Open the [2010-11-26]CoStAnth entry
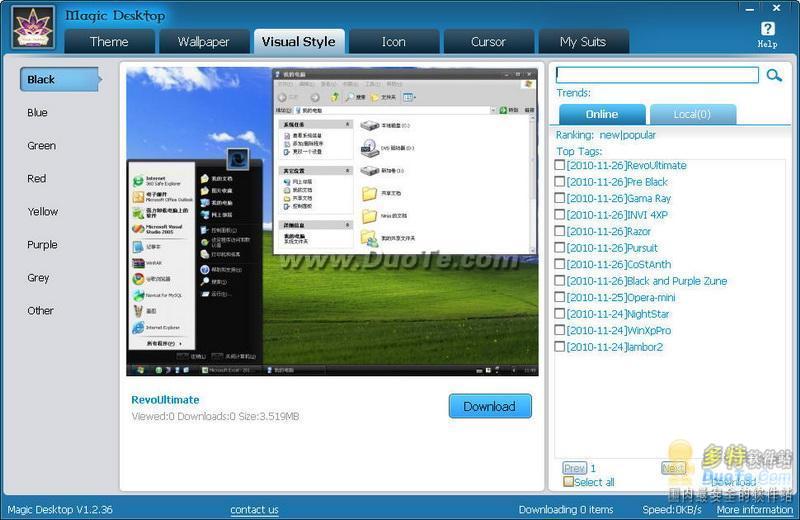Screen dimensions: 800x520 click(x=619, y=264)
